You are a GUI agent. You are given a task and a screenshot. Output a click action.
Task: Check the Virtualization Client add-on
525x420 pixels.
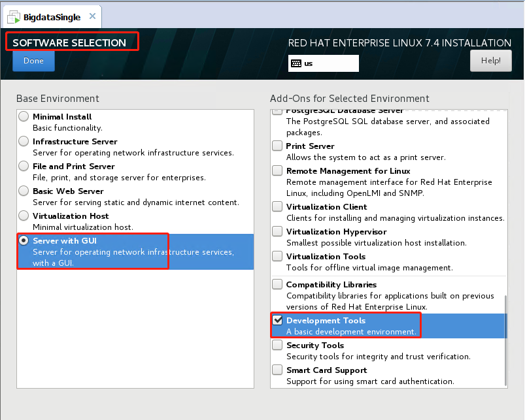[x=277, y=206]
